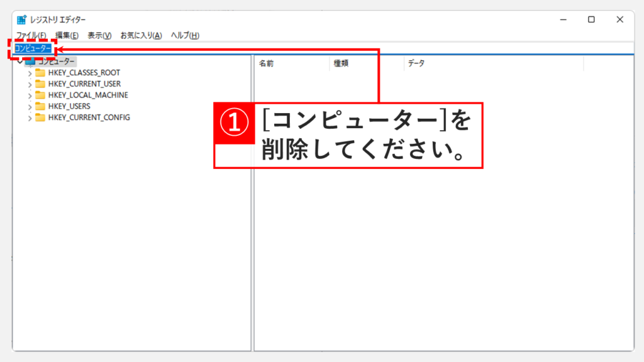Select the HKEY_CURRENT_CONFIG label
The height and width of the screenshot is (362, 644).
click(x=89, y=118)
